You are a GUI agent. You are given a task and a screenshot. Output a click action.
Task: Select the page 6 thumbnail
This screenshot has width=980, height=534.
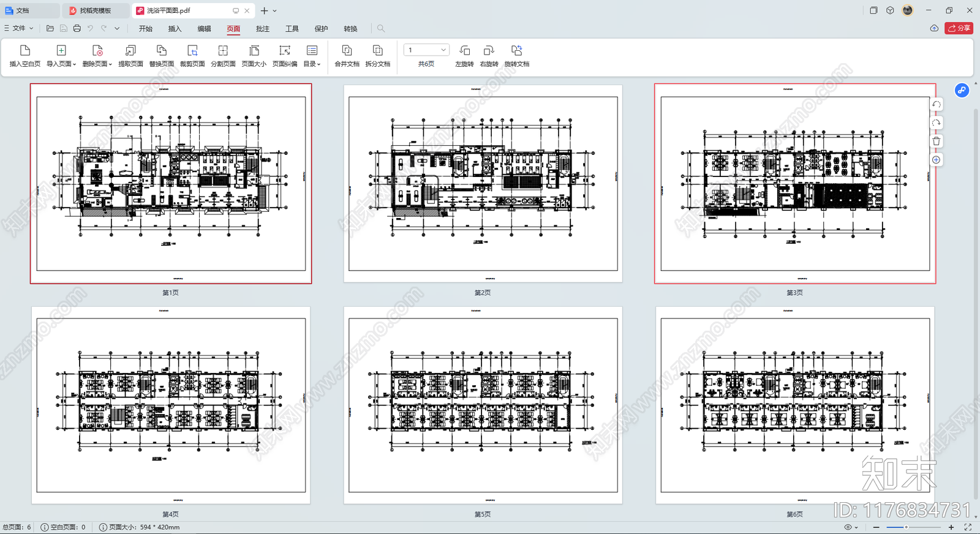[795, 405]
